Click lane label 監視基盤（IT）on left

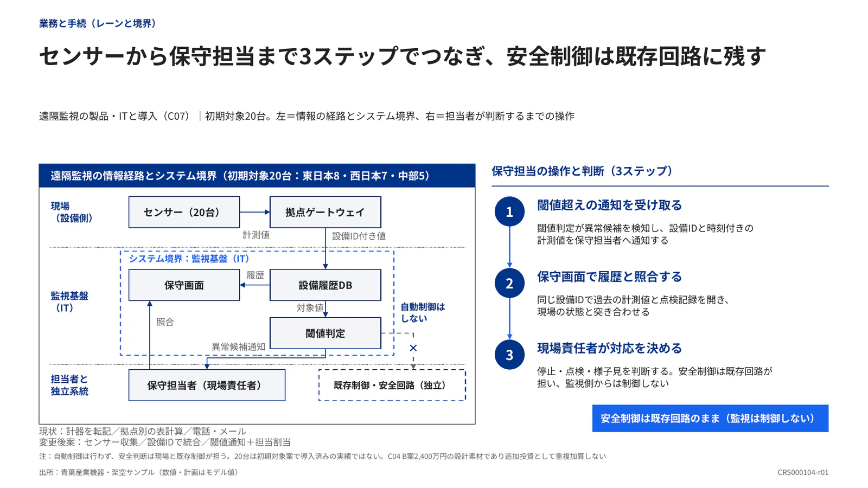pyautogui.click(x=71, y=301)
